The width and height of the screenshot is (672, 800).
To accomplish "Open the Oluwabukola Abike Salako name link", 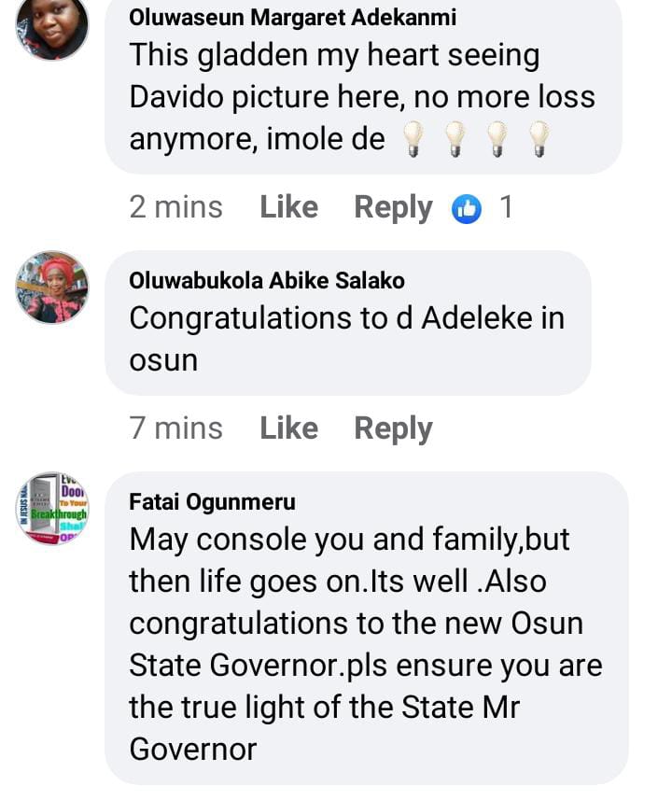I will pyautogui.click(x=267, y=280).
